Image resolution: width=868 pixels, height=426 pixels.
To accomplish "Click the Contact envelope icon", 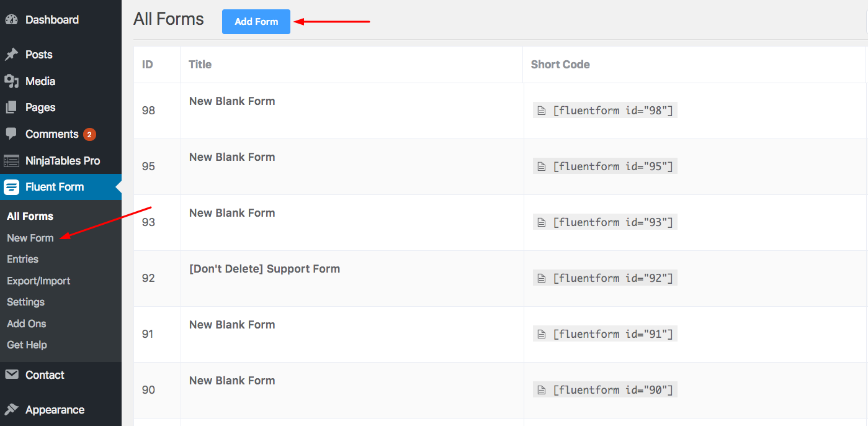I will [x=11, y=374].
